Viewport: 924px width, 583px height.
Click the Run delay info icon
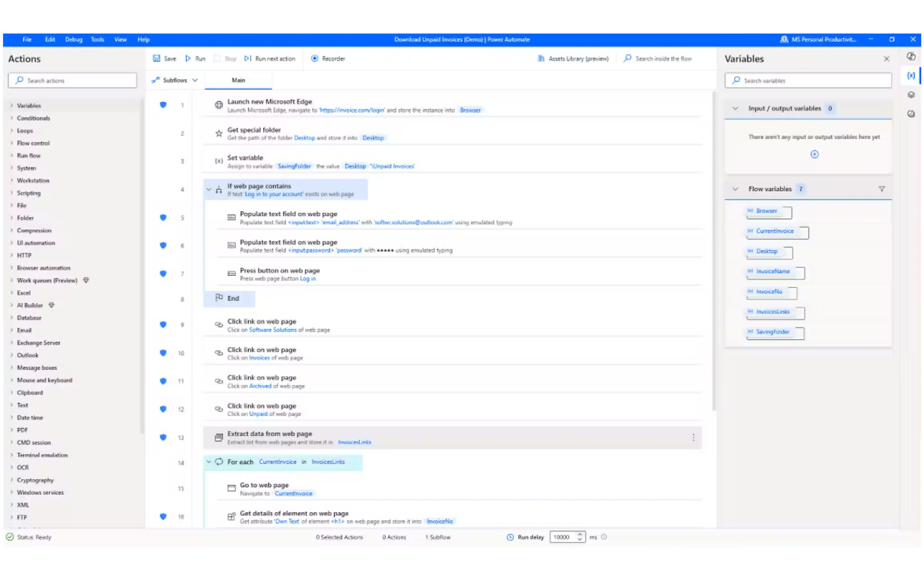[604, 538]
